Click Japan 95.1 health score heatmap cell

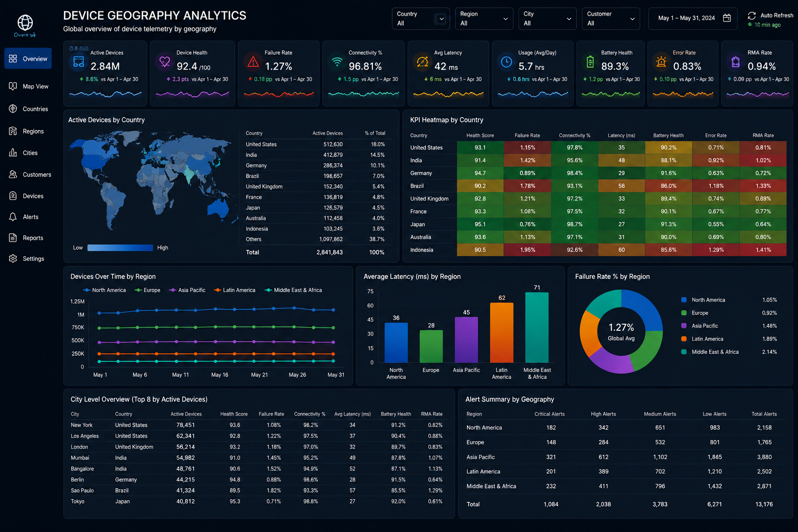480,224
